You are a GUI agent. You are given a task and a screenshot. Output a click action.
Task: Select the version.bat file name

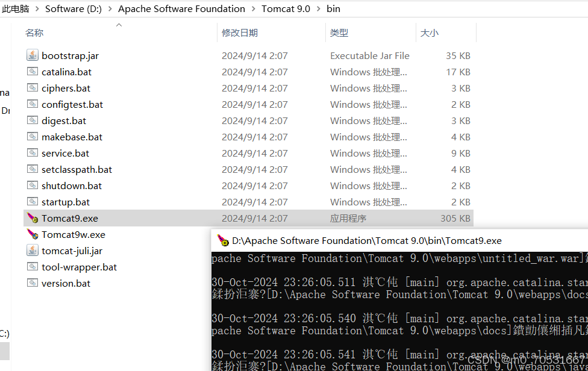pos(66,283)
